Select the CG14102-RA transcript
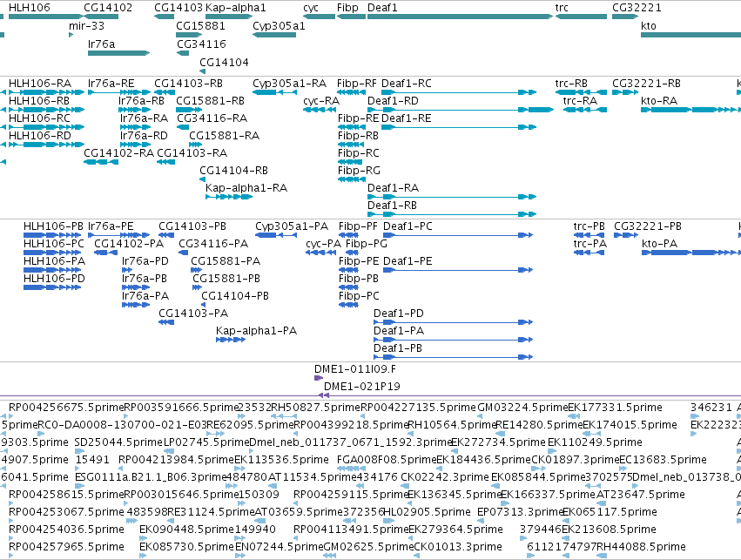 (x=101, y=162)
